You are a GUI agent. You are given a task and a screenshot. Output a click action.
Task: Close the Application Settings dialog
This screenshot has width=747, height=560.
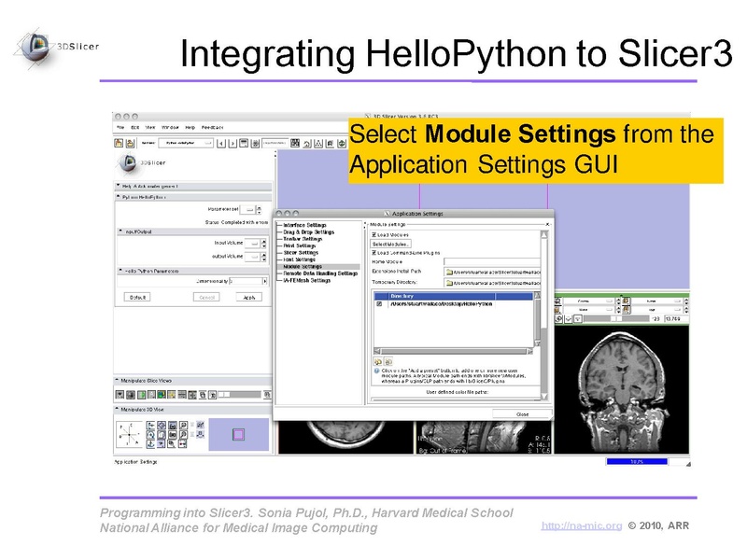pyautogui.click(x=522, y=414)
